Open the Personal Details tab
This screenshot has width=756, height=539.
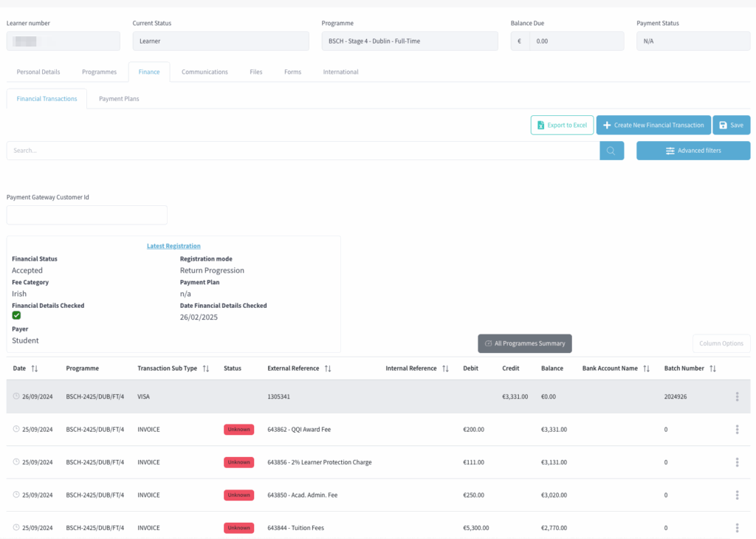coord(38,72)
